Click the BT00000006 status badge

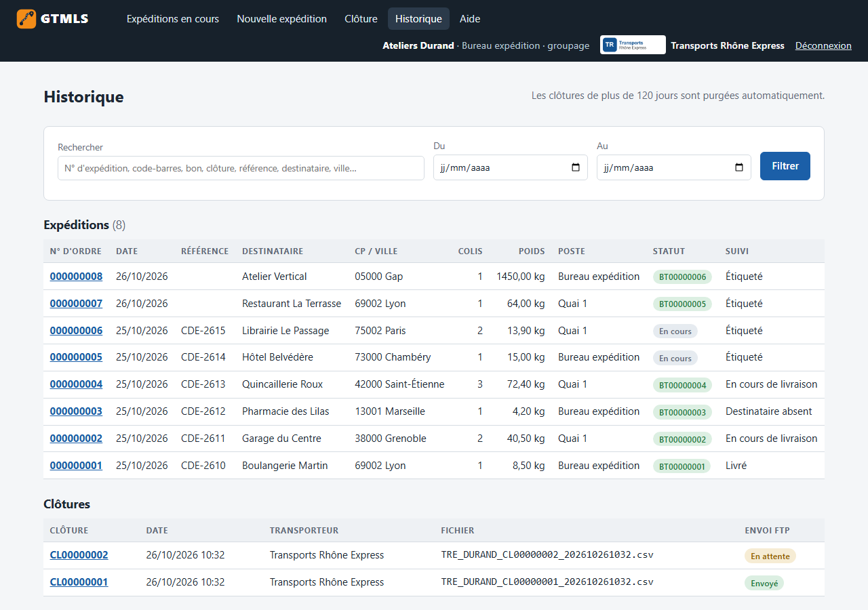[682, 277]
